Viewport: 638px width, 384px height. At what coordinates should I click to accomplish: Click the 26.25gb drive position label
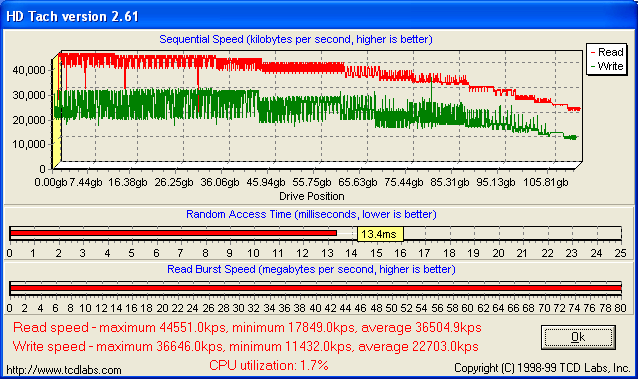pyautogui.click(x=174, y=182)
